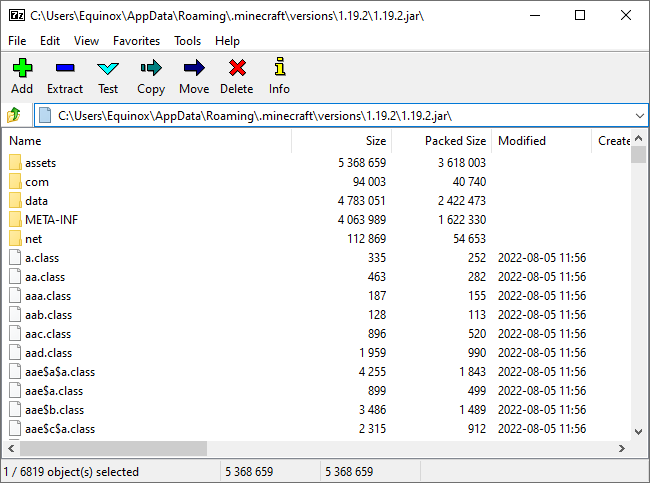The width and height of the screenshot is (650, 483).
Task: Click the vertical scrollbar thumb
Action: coord(638,155)
